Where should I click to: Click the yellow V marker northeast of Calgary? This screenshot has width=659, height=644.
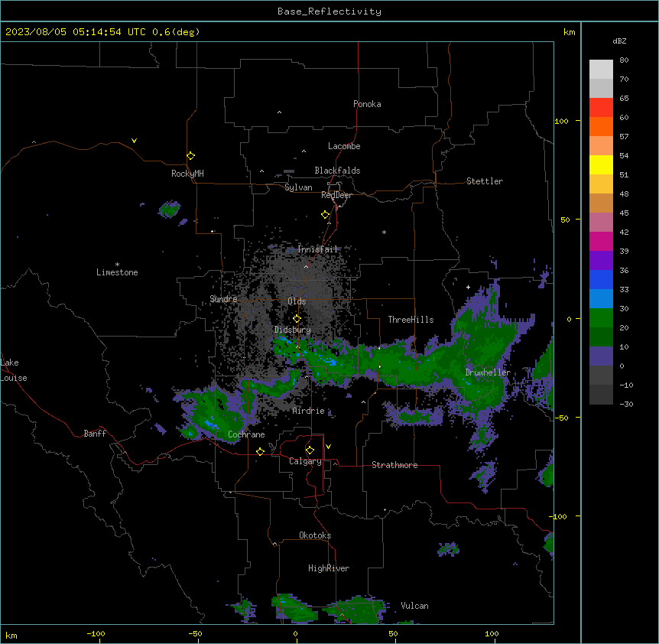coord(328,447)
